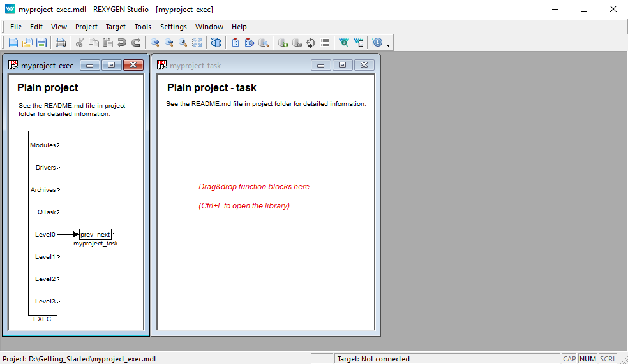Image resolution: width=628 pixels, height=364 pixels.
Task: Redo the action via toolbar
Action: pyautogui.click(x=136, y=43)
